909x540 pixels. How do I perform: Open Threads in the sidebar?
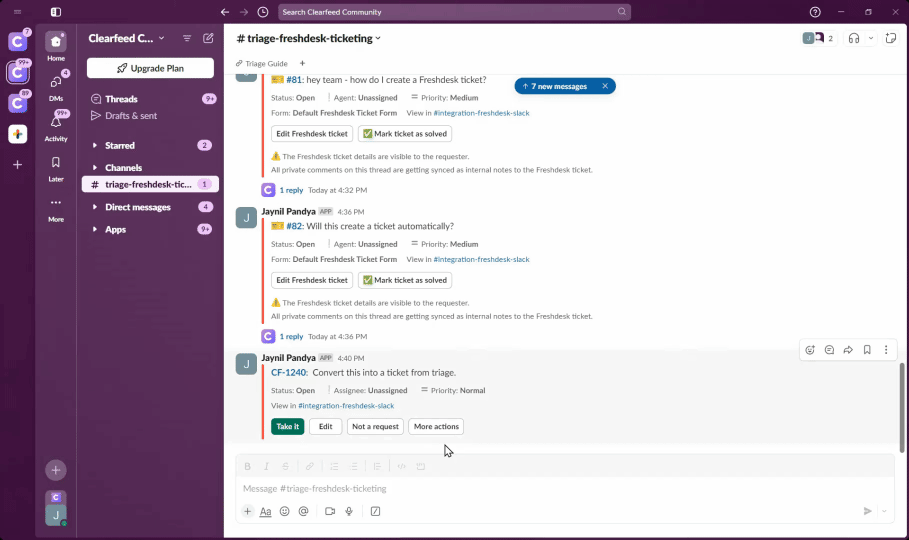pos(121,99)
